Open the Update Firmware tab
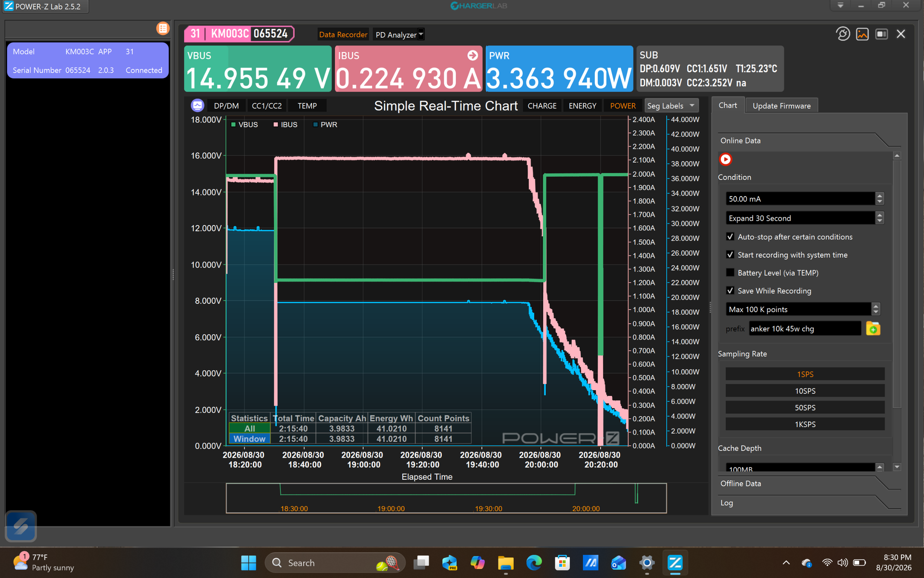The height and width of the screenshot is (578, 924). click(x=782, y=105)
